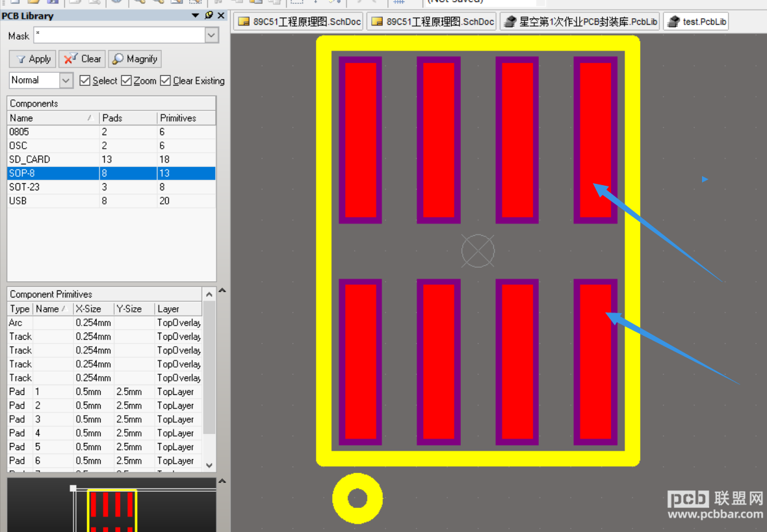Select the Pad 1 primitive row
767x532 pixels.
click(105, 392)
